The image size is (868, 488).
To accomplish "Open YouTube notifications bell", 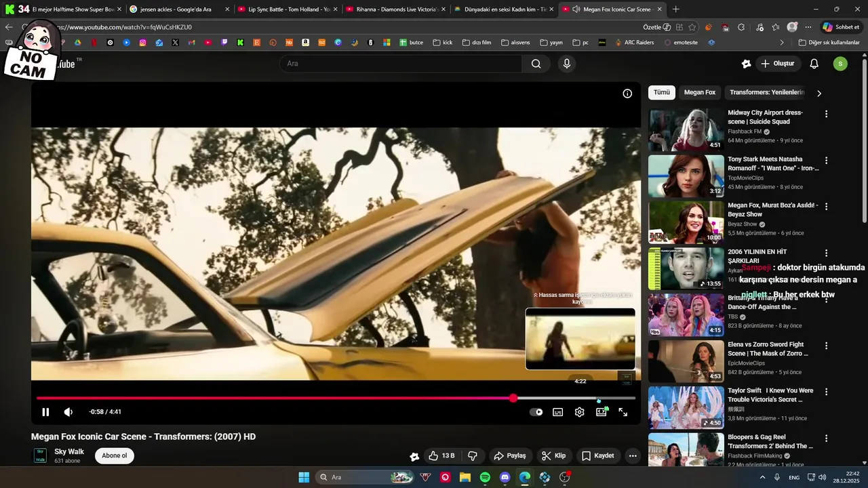I will point(814,64).
